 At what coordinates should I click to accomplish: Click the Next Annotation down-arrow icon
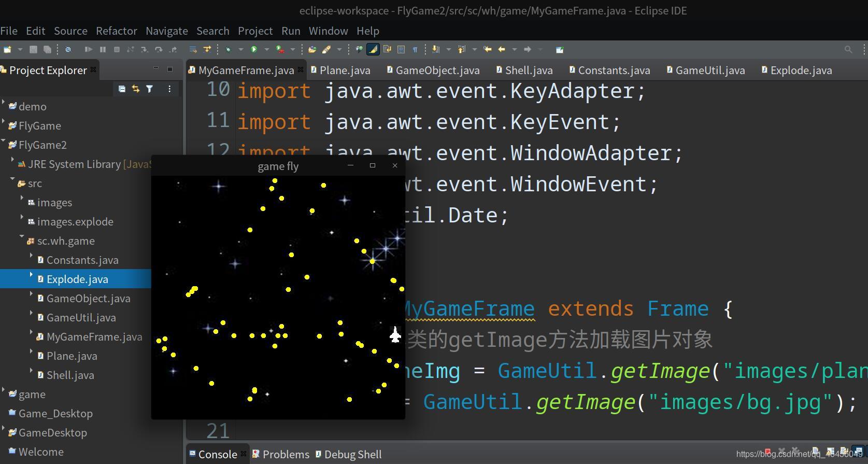[435, 50]
